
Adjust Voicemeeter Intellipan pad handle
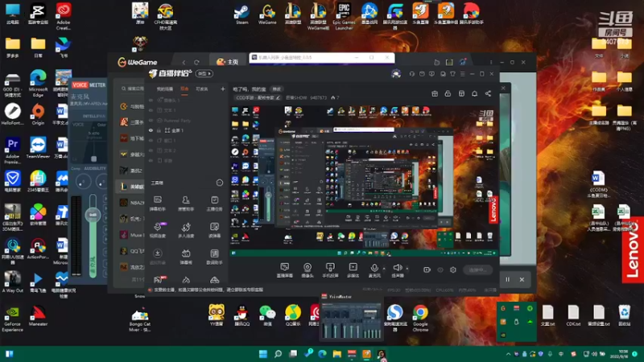[x=94, y=158]
